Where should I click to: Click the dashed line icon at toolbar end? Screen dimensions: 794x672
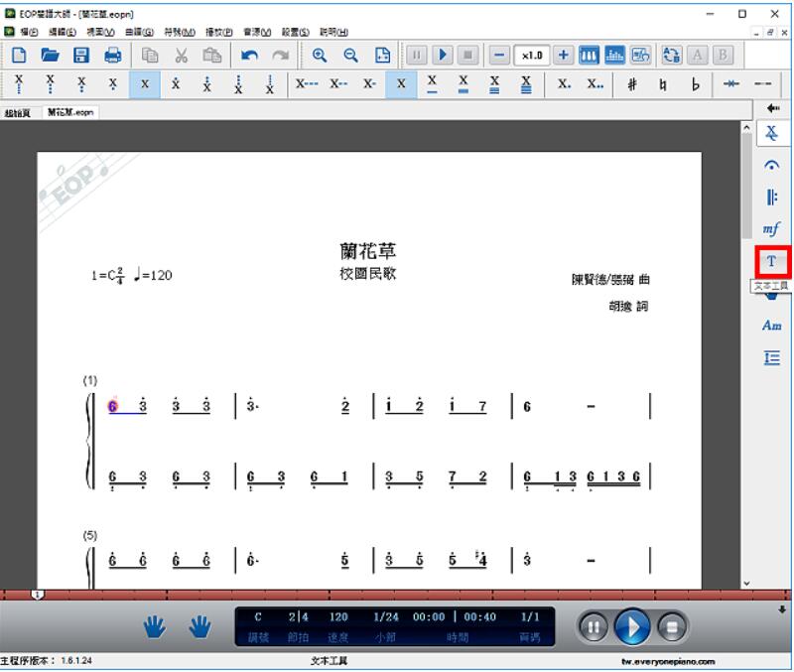point(762,84)
